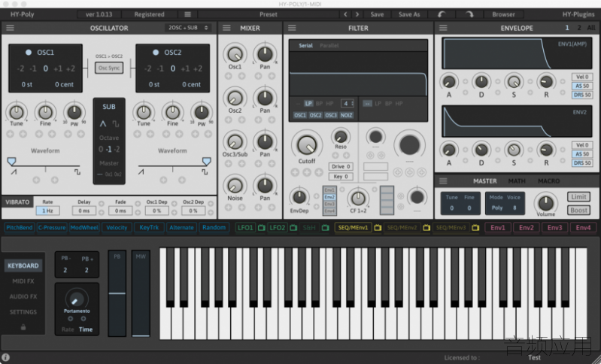The image size is (601, 364).
Task: Switch to the MACRO tab
Action: (x=548, y=180)
